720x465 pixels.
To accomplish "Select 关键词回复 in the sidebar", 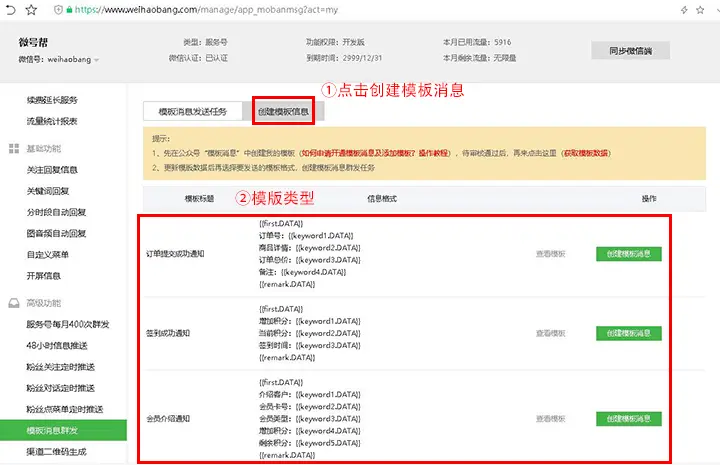I will tap(48, 191).
